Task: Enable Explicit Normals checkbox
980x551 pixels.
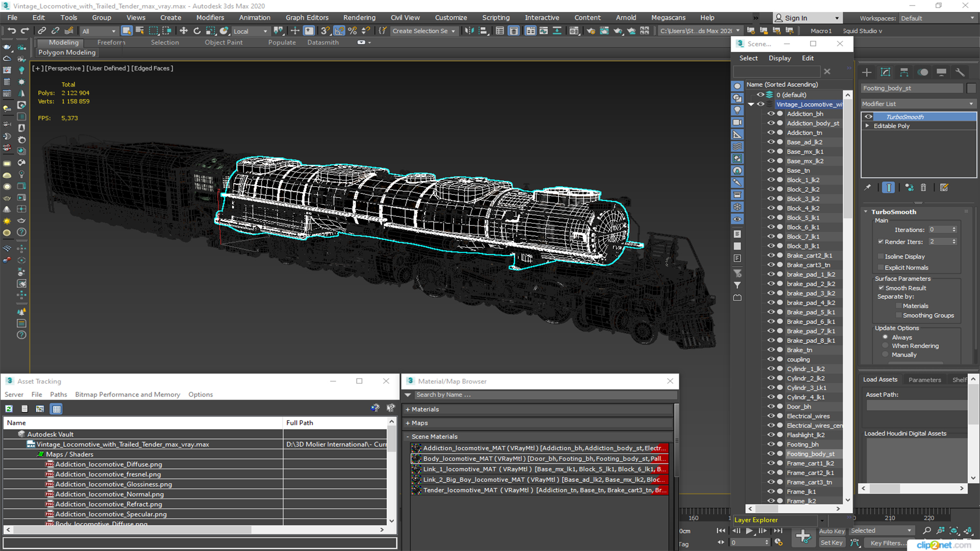Action: [x=880, y=268]
